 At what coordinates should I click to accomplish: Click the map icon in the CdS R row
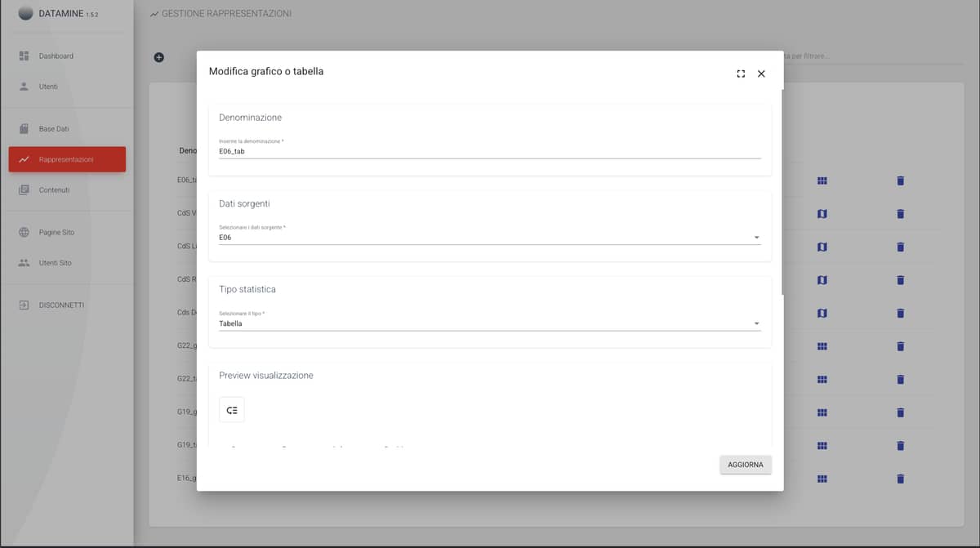coord(822,279)
